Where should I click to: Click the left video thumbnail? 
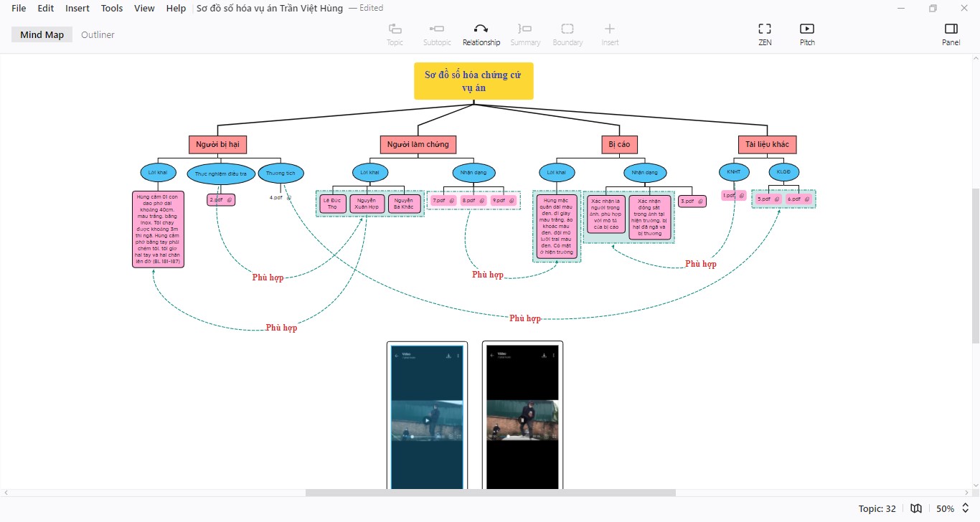tap(427, 416)
